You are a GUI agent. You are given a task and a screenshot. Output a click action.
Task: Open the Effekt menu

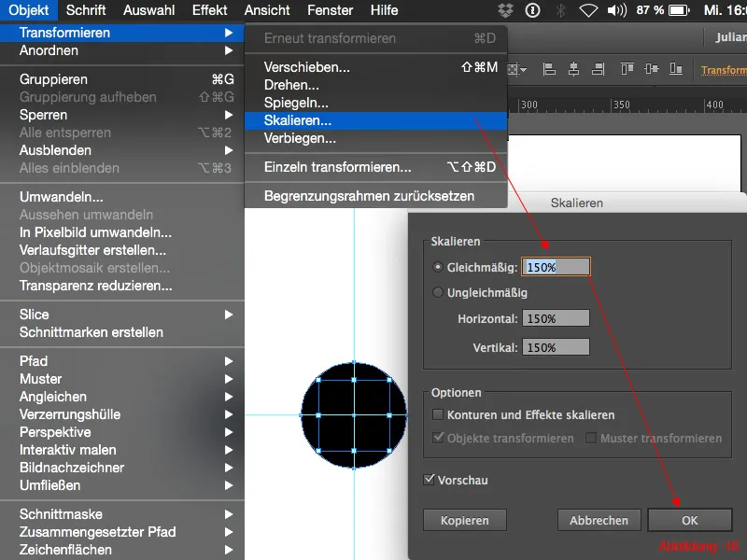(209, 10)
